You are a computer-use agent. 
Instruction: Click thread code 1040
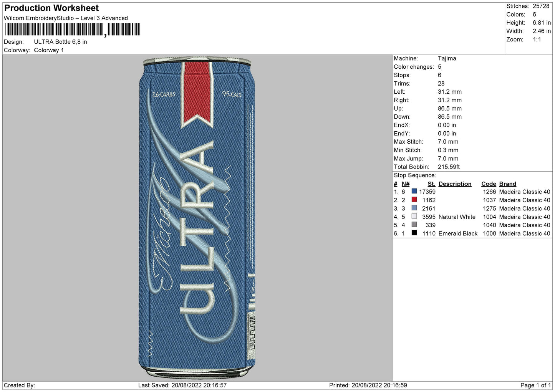[489, 225]
